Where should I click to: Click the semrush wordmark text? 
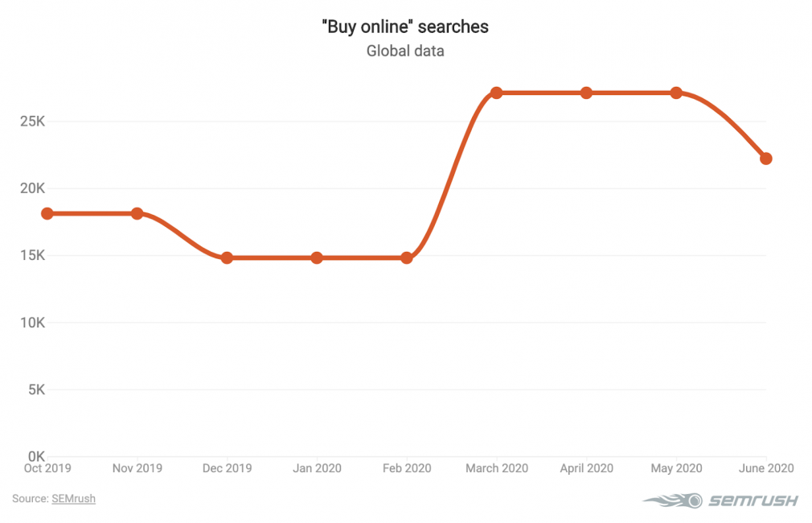tap(753, 500)
